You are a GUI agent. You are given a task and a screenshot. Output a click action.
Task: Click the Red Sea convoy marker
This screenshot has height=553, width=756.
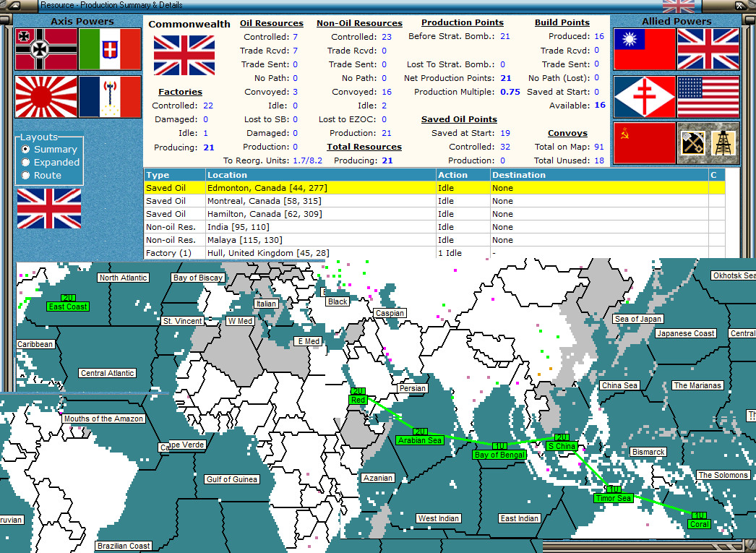click(x=358, y=396)
